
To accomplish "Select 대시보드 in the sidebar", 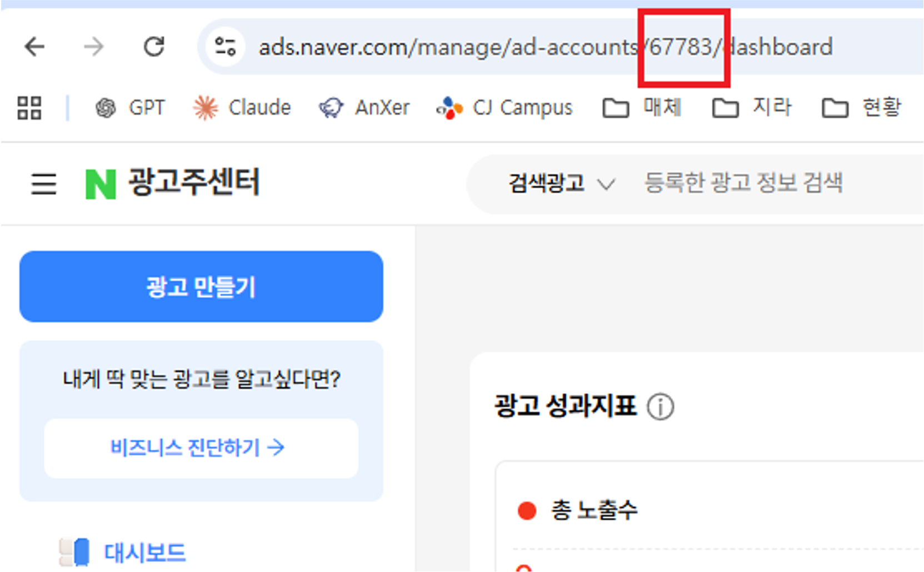I will coord(145,553).
